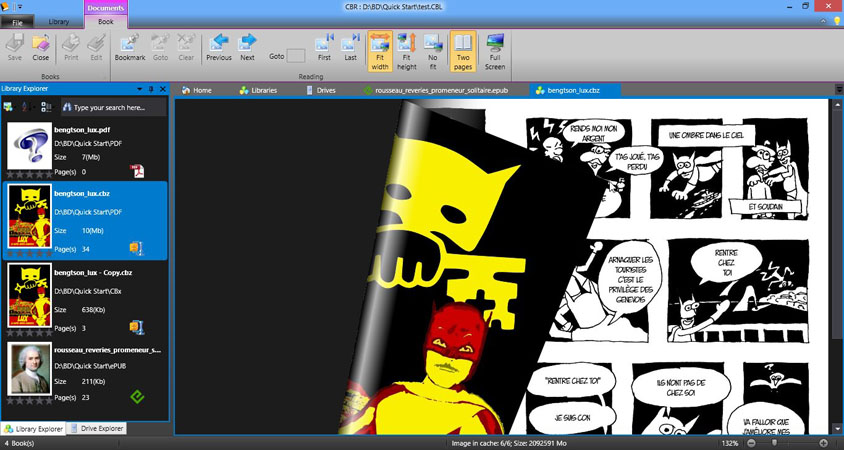
Task: Toggle No fit mode
Action: coord(433,52)
